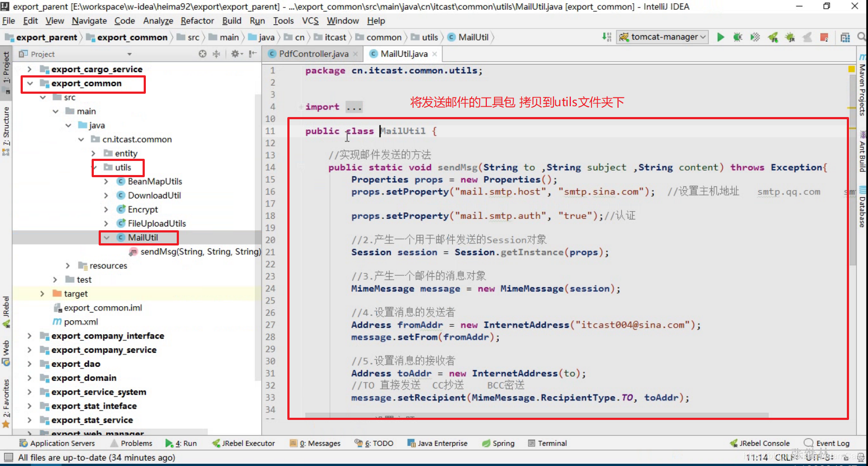Image resolution: width=868 pixels, height=466 pixels.
Task: Expand the target folder
Action: coord(43,294)
